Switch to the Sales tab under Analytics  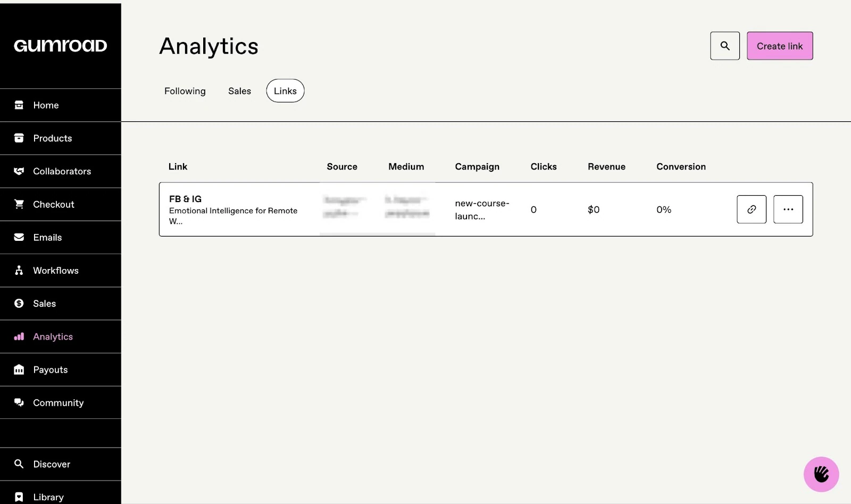[240, 91]
